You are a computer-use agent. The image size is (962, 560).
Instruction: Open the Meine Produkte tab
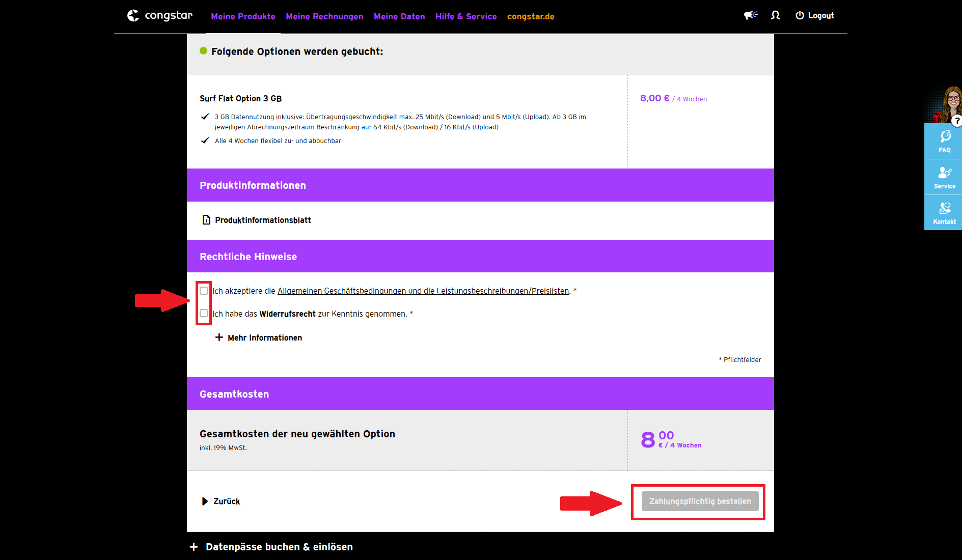pyautogui.click(x=243, y=16)
